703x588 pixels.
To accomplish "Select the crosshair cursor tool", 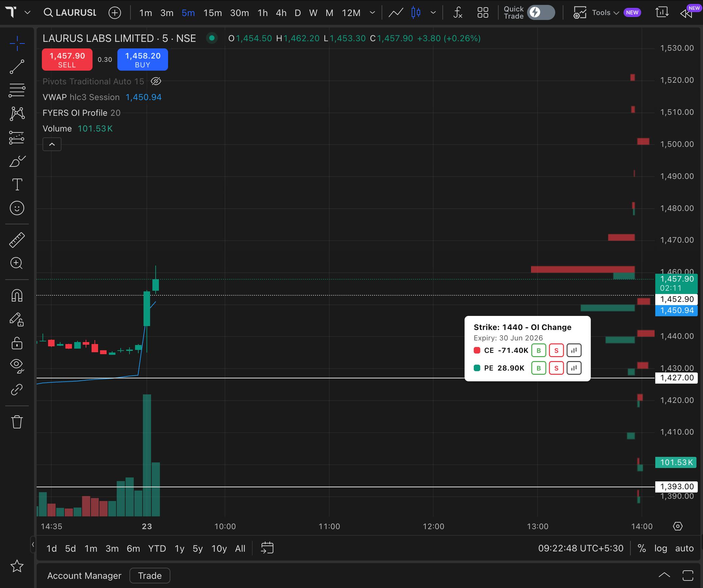I will [x=17, y=43].
